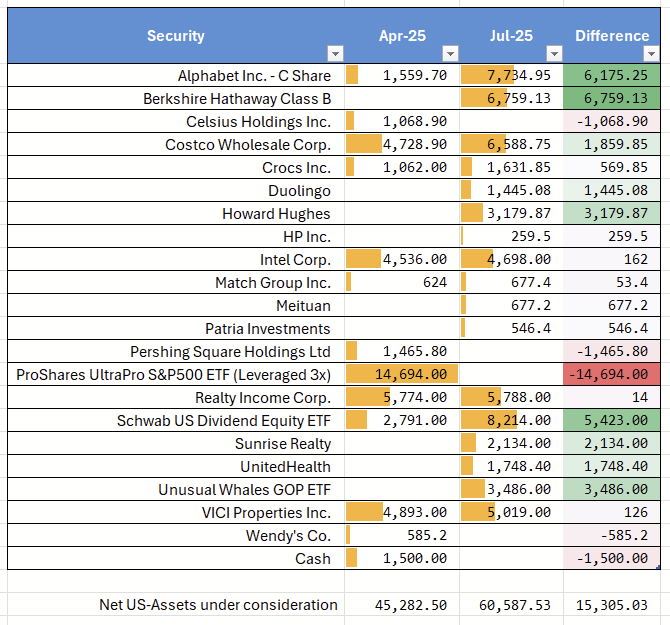Select the HP Inc. cell
Screen dimensions: 670x625
tap(176, 237)
